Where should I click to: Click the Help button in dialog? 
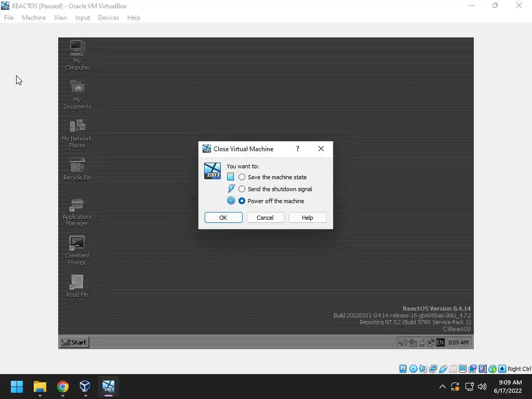tap(308, 218)
